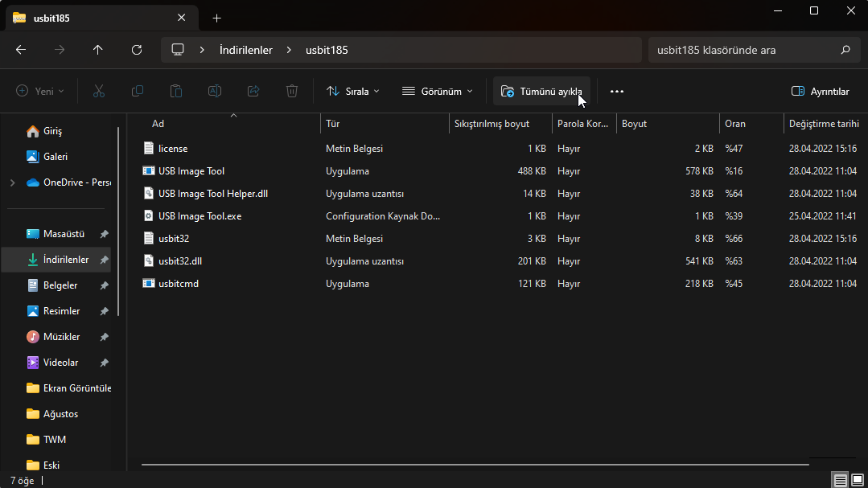This screenshot has height=488, width=868.
Task: Click the horizontal scrollbar at bottom
Action: 475,465
